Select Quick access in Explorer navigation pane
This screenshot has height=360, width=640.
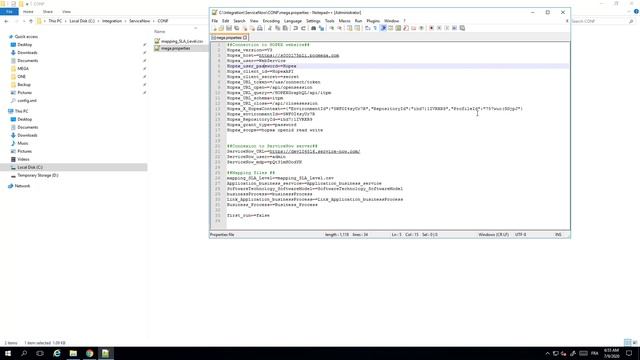[x=26, y=37]
